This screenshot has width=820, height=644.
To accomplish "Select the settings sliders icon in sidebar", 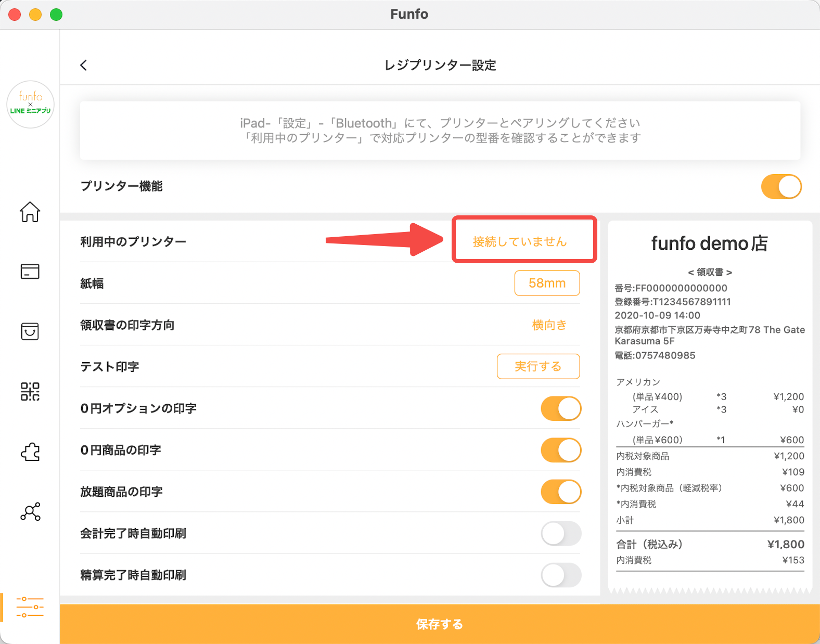I will pyautogui.click(x=30, y=607).
